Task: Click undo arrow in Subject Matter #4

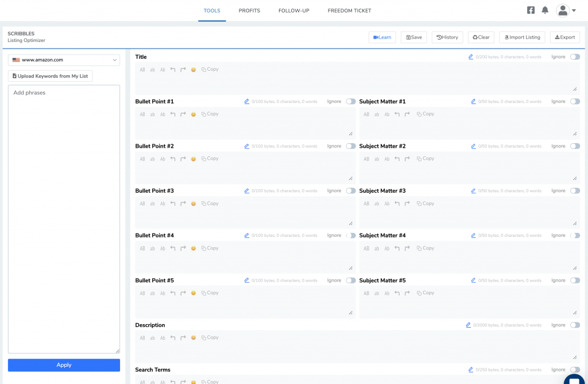Action: click(x=397, y=248)
